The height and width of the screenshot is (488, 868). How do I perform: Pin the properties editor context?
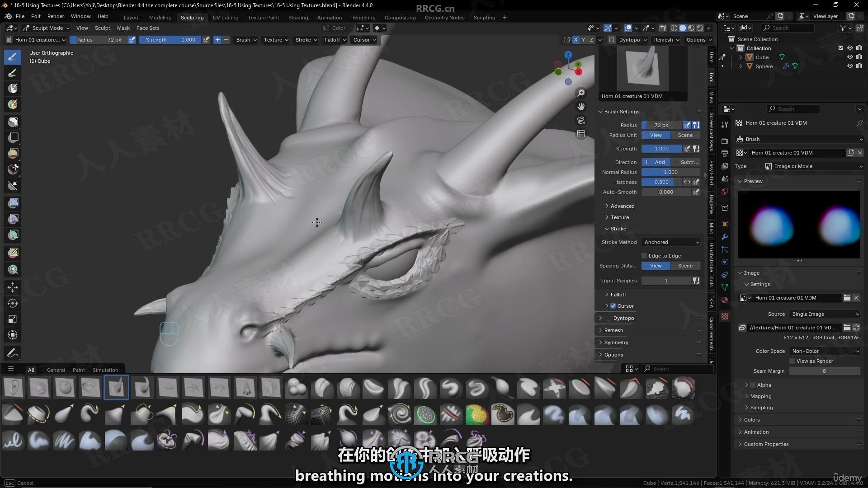(860, 123)
